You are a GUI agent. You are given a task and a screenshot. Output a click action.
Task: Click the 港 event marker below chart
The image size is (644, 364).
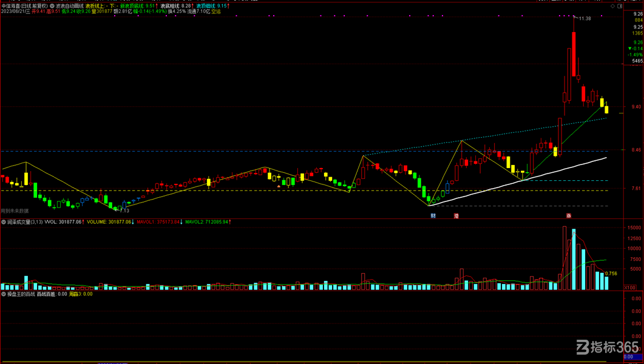456,215
